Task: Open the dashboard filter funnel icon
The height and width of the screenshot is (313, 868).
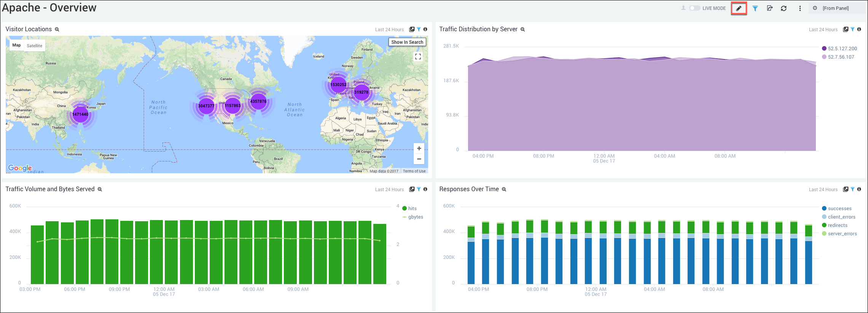Action: [755, 8]
